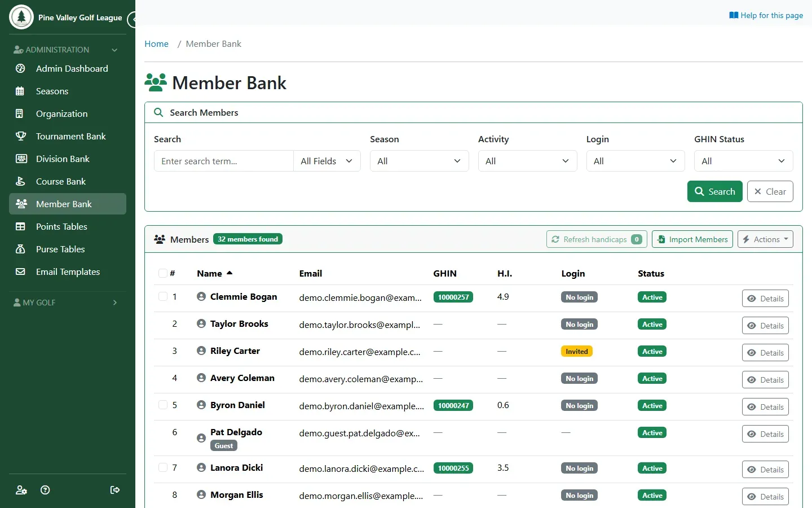Click the Email Templates envelope icon

pos(20,271)
